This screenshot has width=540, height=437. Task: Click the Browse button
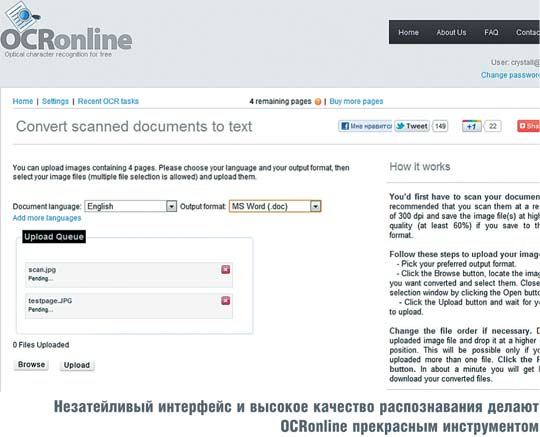[31, 365]
